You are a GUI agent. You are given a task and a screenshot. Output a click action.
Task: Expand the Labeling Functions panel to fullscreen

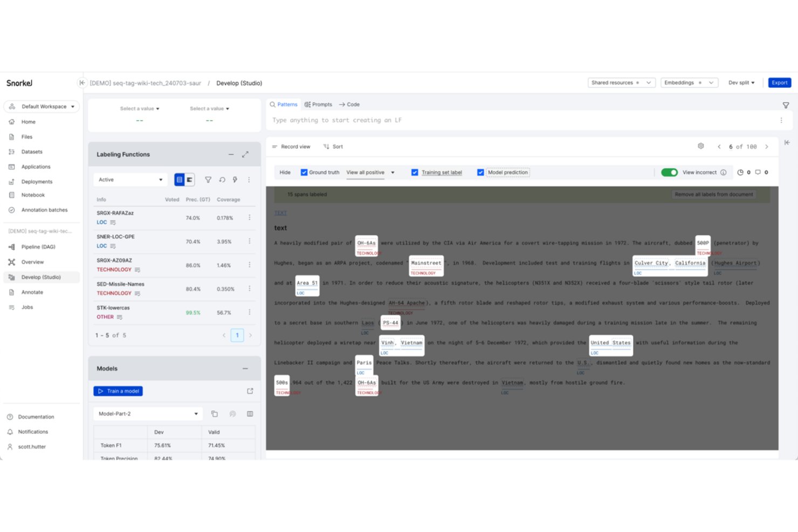coord(245,155)
